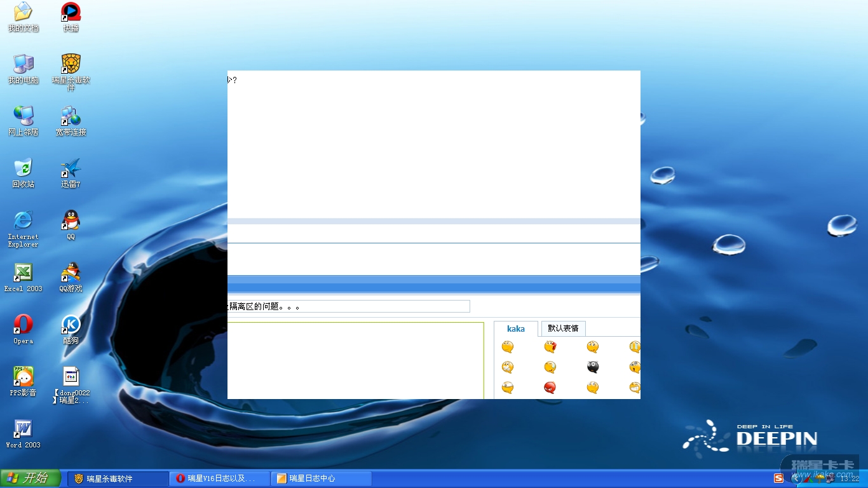
Task: Select the red angry emoticon
Action: [x=550, y=388]
